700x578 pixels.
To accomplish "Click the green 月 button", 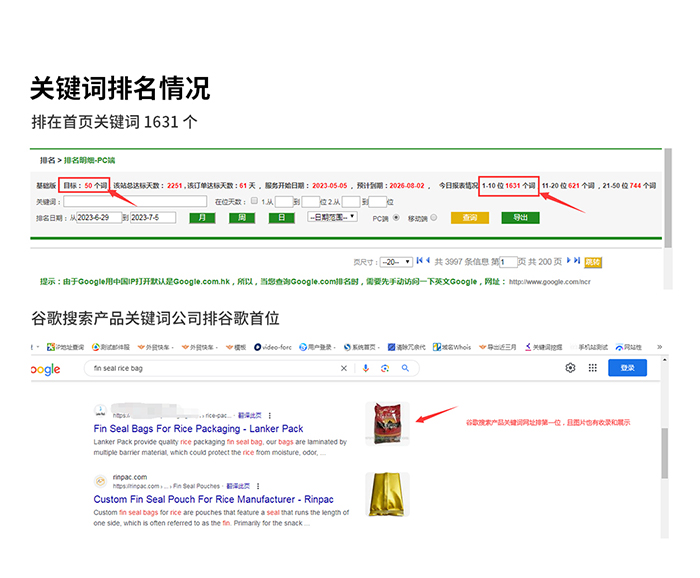I will [x=202, y=217].
